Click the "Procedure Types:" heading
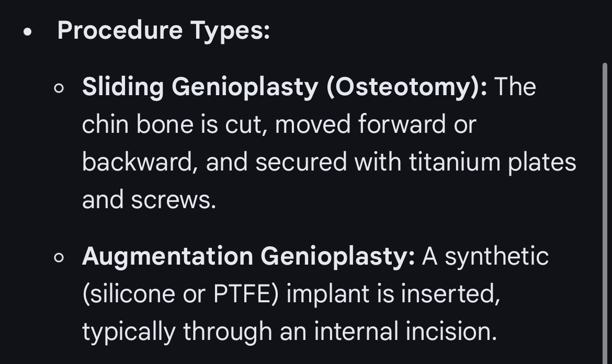Viewport: 612px width, 364px height. click(163, 30)
